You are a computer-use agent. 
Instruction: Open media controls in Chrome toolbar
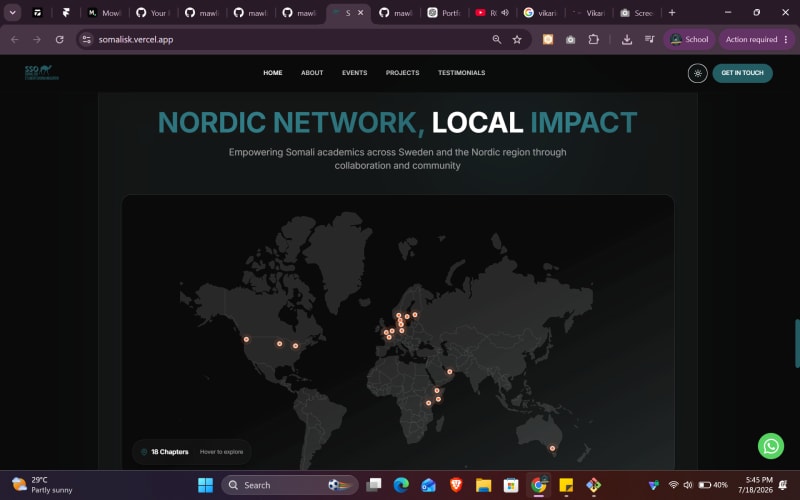point(649,39)
